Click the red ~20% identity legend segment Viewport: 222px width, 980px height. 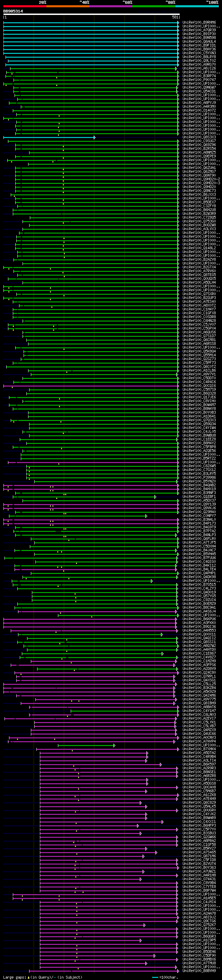tap(25, 7)
